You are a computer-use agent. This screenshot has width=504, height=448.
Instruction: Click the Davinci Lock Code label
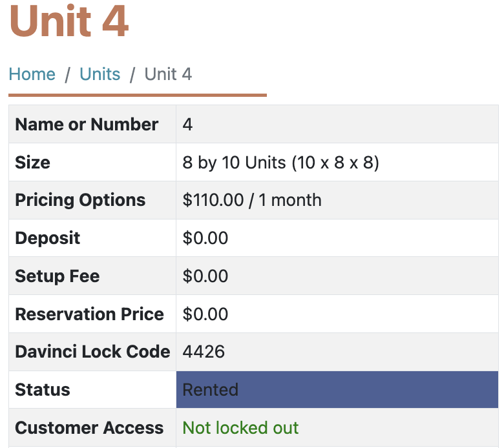pos(92,351)
